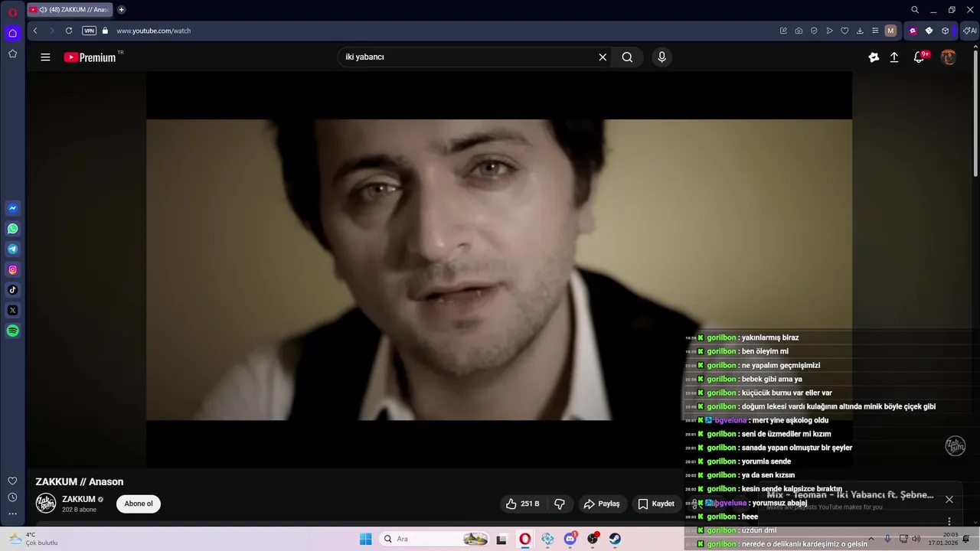Click the video player area
This screenshot has height=551, width=980.
click(x=499, y=269)
